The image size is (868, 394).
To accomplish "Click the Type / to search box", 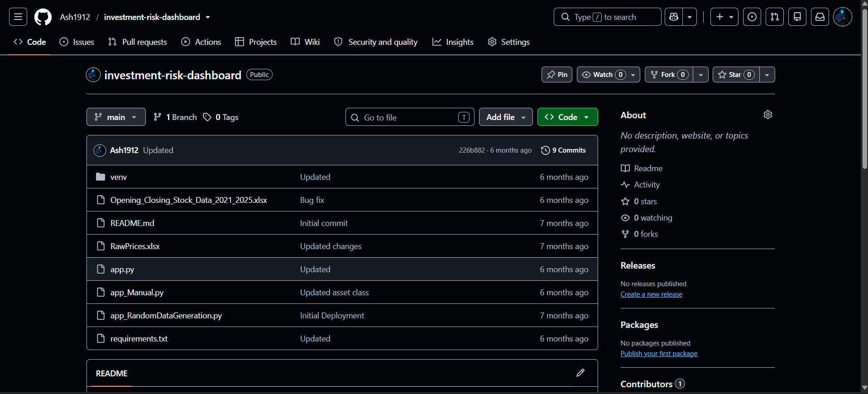I will click(607, 17).
